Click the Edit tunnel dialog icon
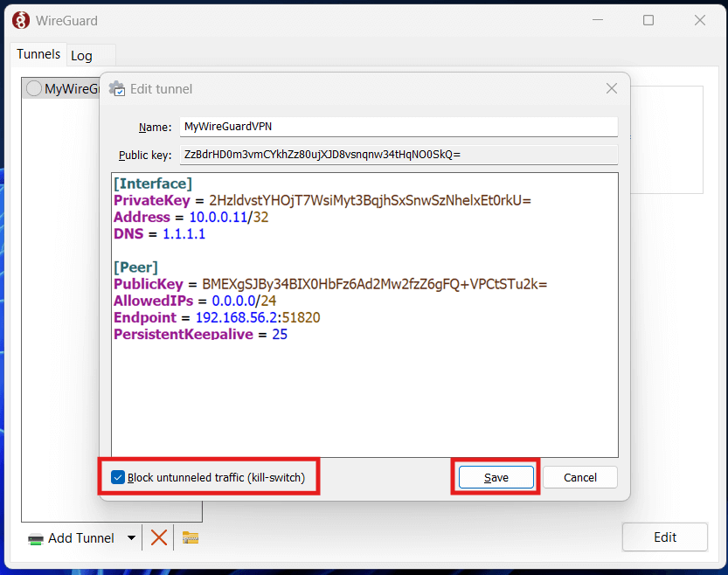728x575 pixels. tap(117, 88)
